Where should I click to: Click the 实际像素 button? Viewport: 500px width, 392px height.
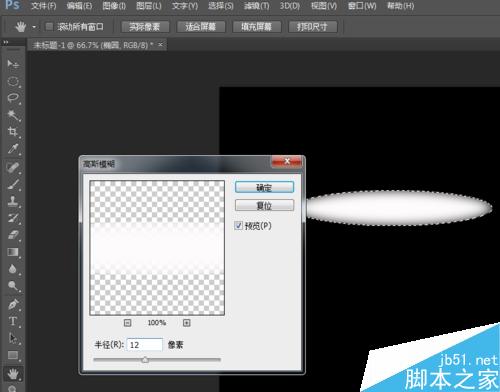coord(145,27)
